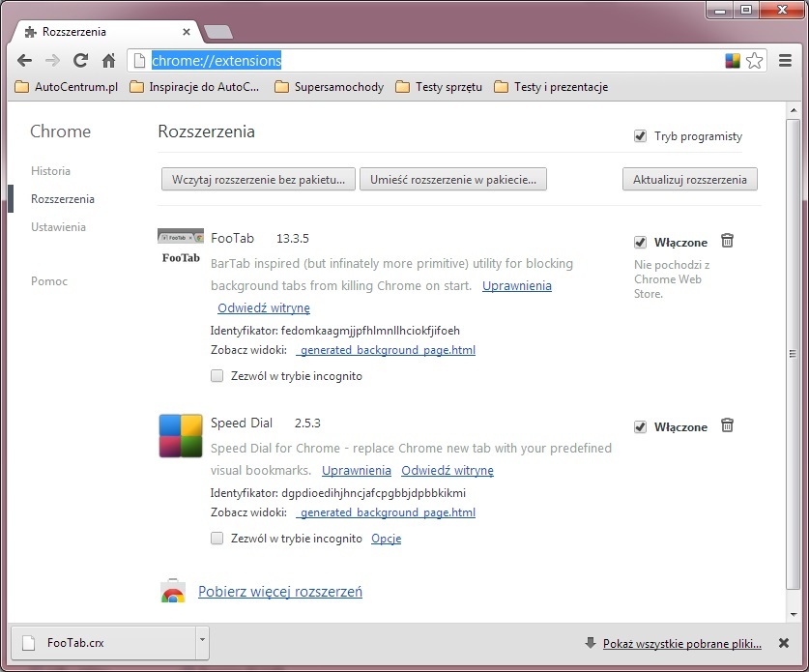809x672 pixels.
Task: Open Supersamochody bookmark folder
Action: (330, 87)
